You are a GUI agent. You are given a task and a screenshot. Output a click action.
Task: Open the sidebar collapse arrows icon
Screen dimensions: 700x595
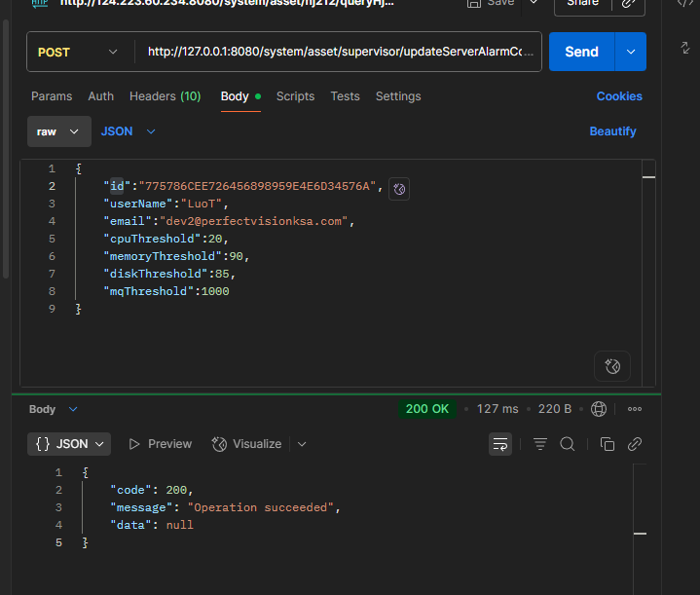point(683,46)
